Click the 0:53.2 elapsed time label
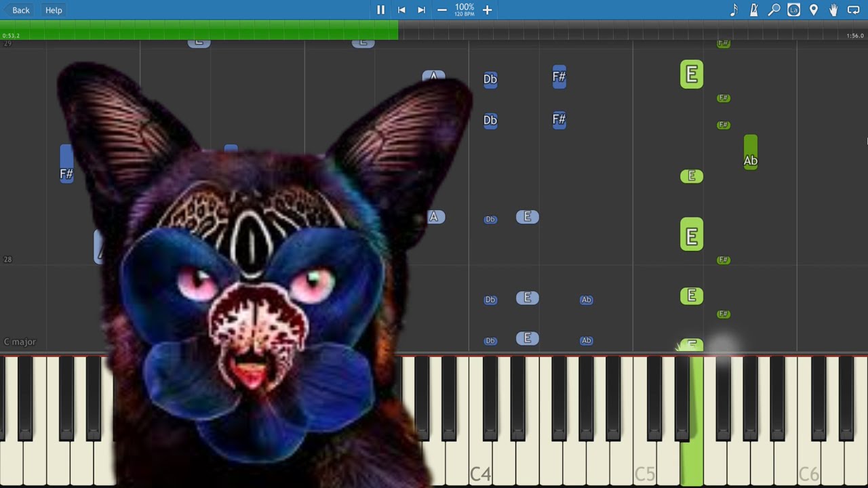This screenshot has width=868, height=488. [x=11, y=36]
